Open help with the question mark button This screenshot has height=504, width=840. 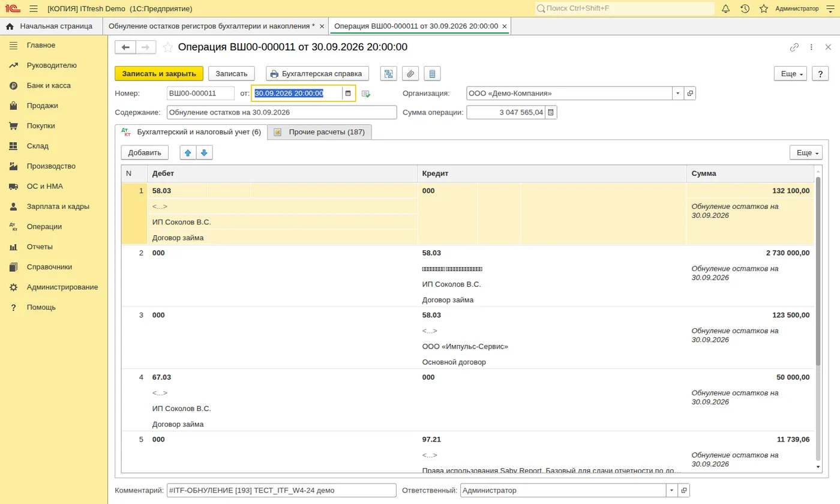(x=820, y=73)
